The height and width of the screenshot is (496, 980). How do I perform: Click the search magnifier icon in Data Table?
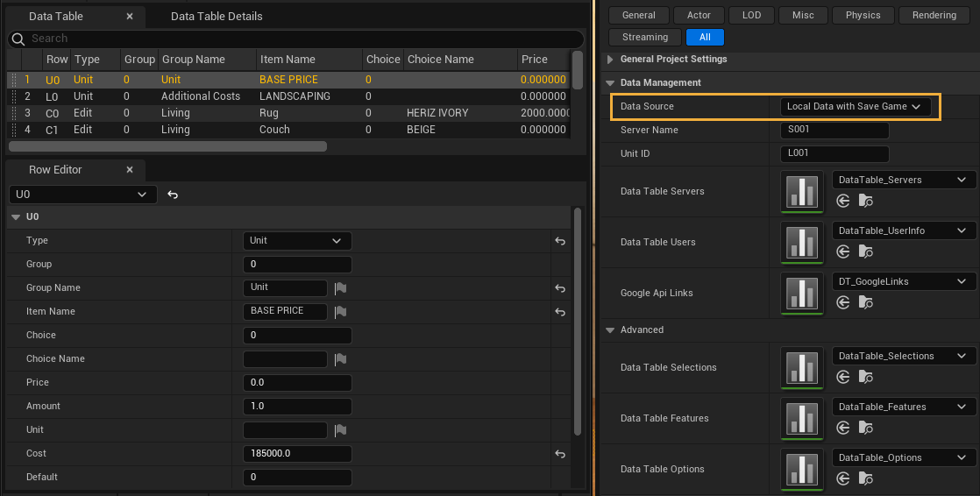(18, 39)
